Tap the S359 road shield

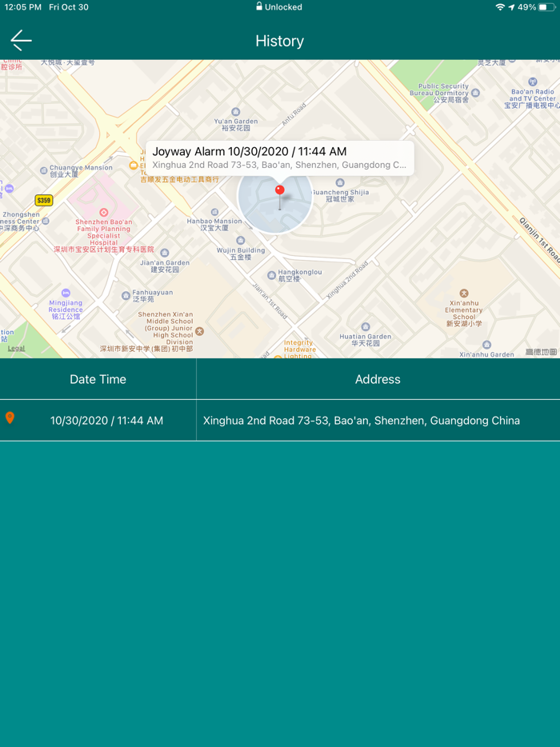point(44,200)
